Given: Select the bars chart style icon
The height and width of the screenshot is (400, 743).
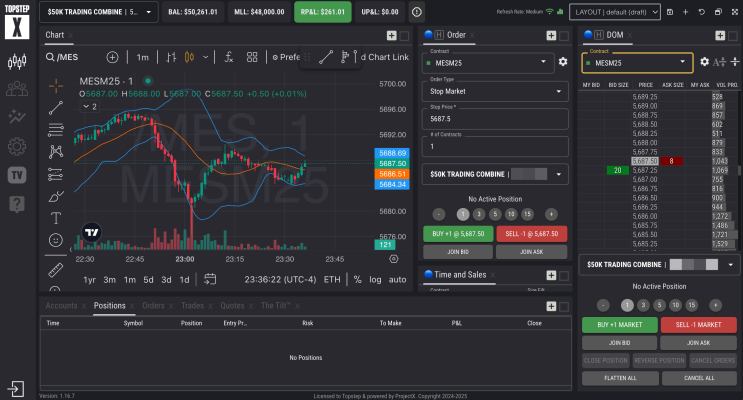Looking at the screenshot, I should (172, 57).
